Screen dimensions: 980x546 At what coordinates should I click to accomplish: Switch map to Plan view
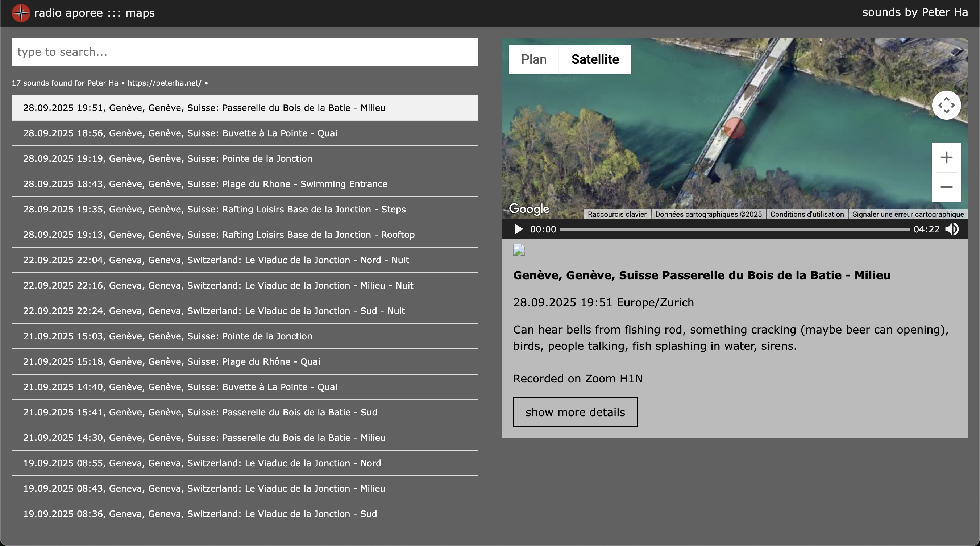click(x=534, y=59)
